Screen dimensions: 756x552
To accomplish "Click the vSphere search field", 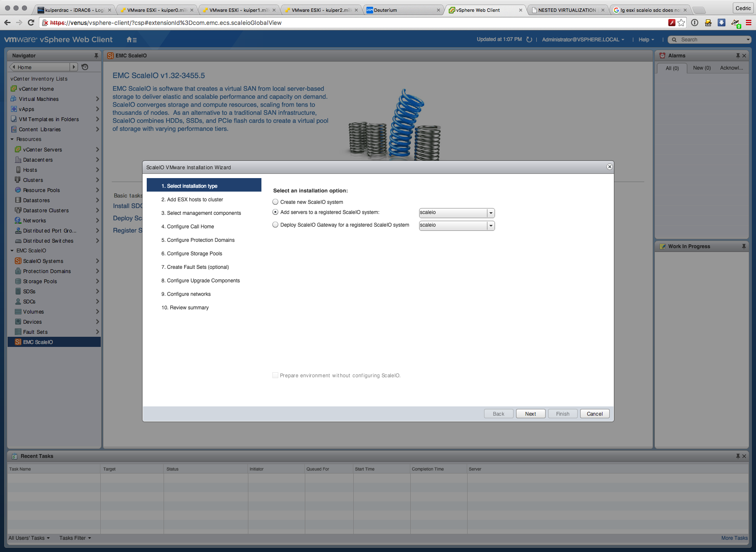I will [x=710, y=40].
